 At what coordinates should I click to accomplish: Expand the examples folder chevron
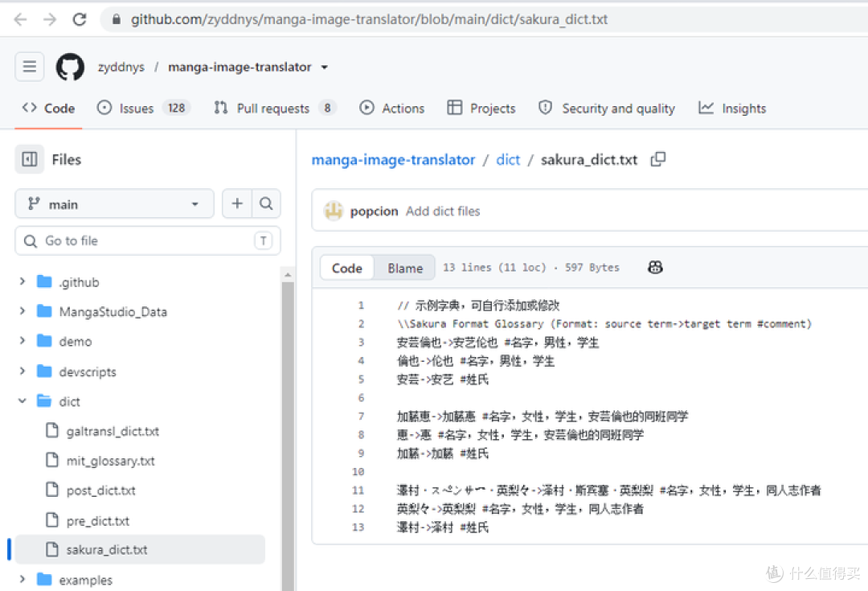(23, 580)
